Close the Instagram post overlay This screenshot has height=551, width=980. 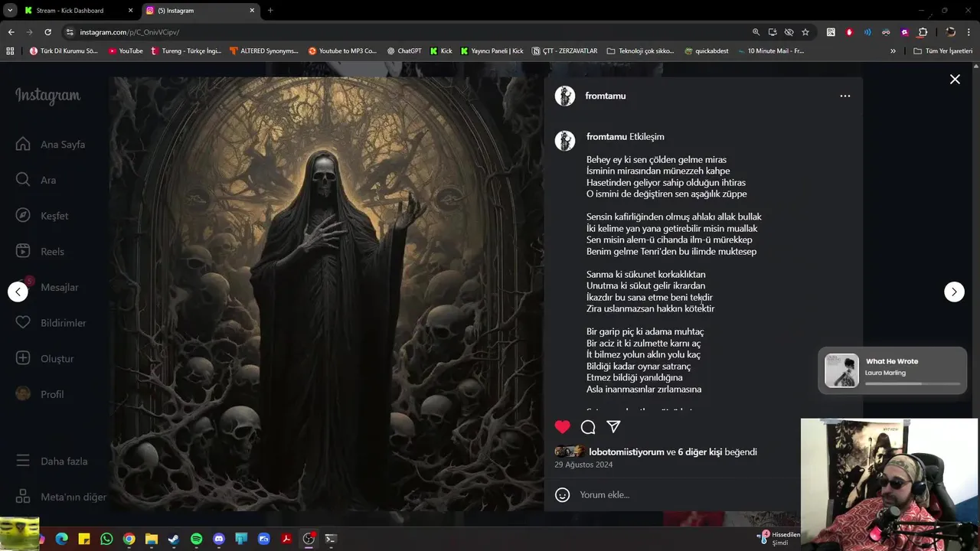[955, 80]
